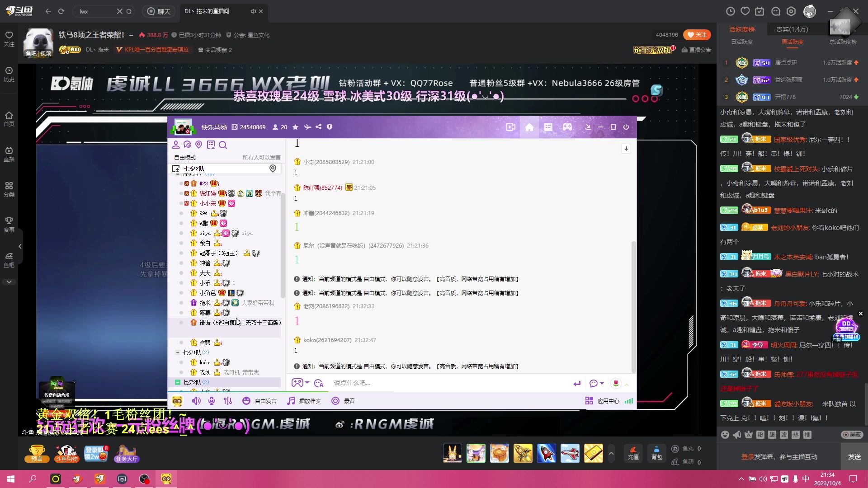Screen dimensions: 868x488
Task: Open 直播公告 stream announcement
Action: click(696, 50)
